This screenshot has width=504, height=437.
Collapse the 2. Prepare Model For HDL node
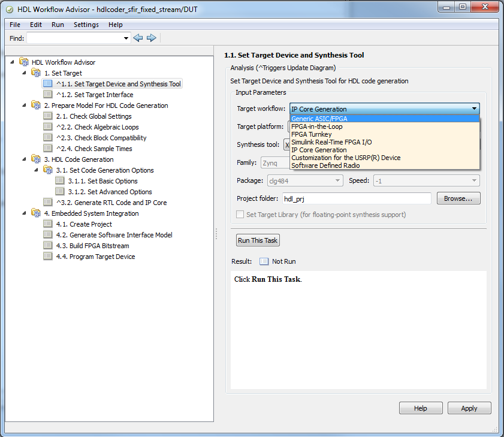[24, 105]
